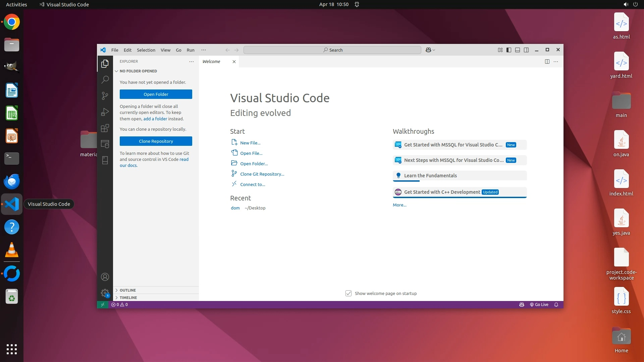
Task: Expand the TIMELINE section
Action: click(x=128, y=298)
